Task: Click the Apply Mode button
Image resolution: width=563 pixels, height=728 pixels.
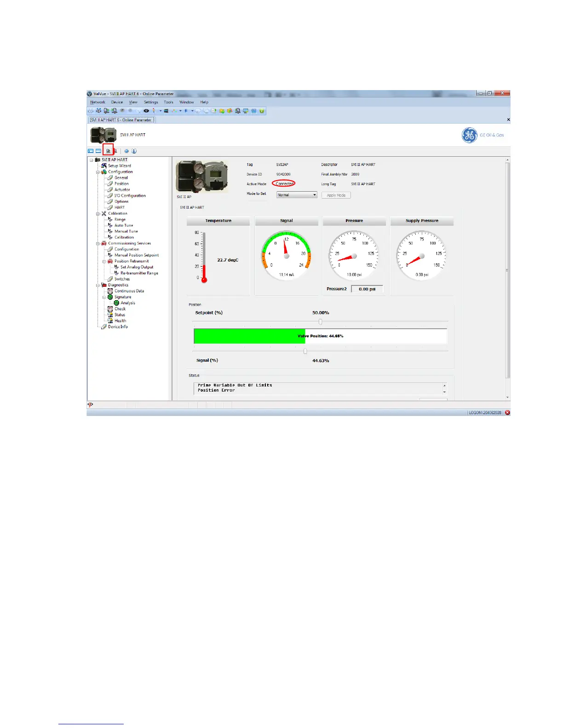Action: coord(336,195)
